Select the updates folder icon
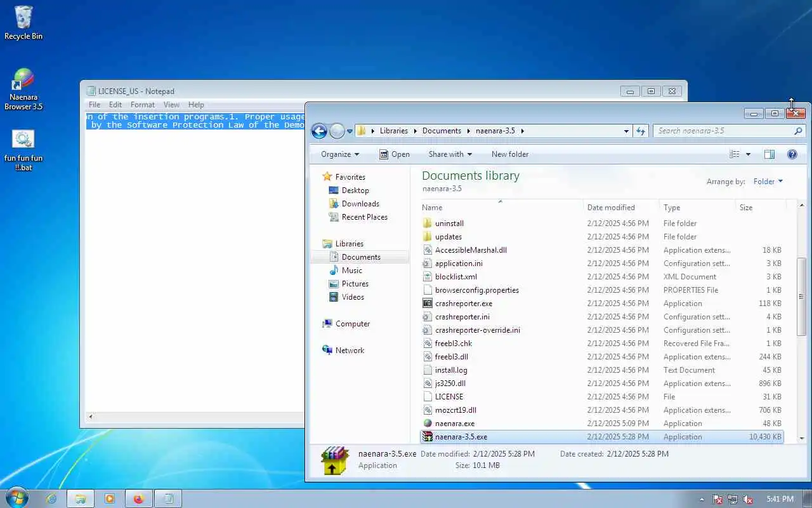 click(x=427, y=237)
